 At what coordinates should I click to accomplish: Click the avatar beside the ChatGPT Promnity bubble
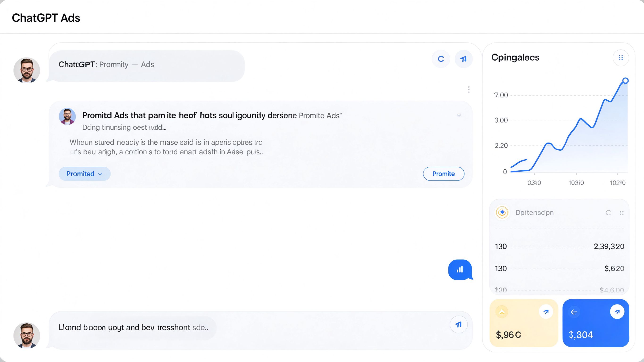click(x=27, y=70)
